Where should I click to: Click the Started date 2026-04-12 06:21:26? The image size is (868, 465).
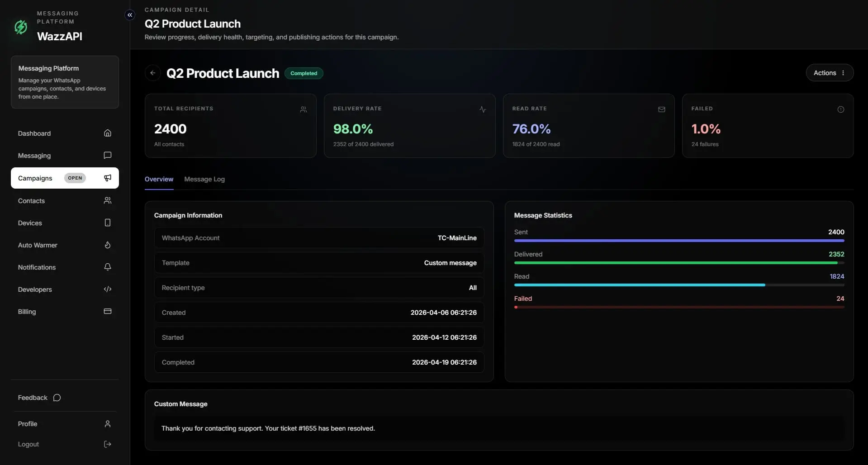[444, 337]
